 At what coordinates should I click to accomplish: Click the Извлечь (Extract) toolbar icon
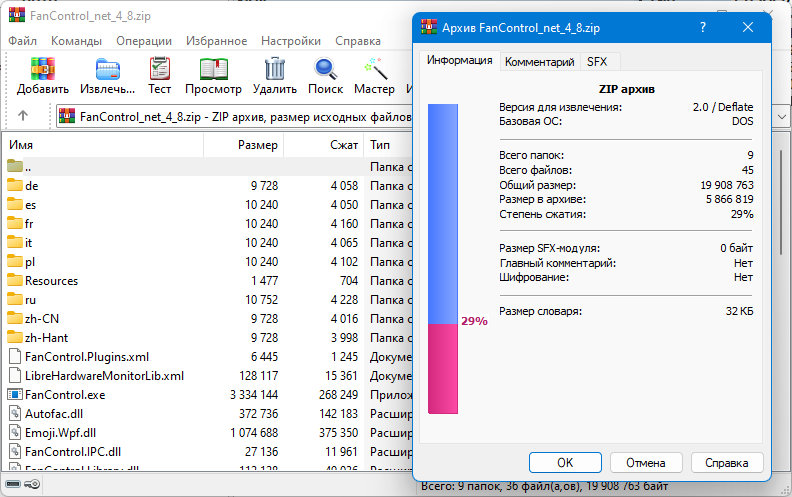[x=108, y=69]
